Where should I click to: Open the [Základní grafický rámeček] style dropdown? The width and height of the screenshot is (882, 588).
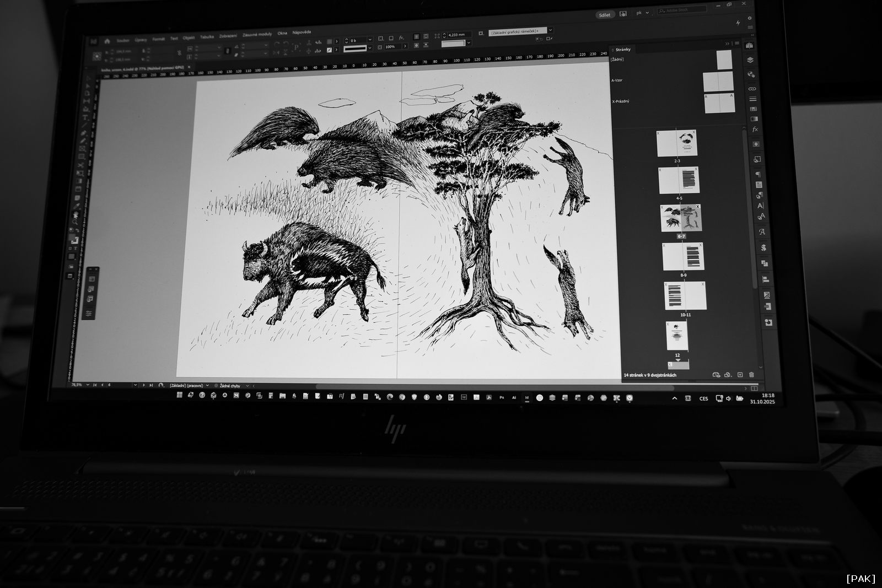550,31
